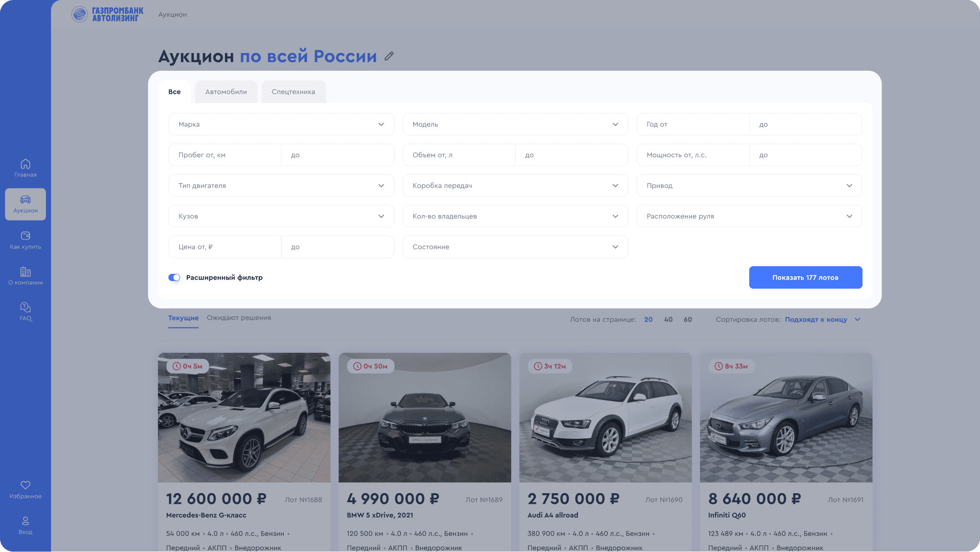Select the Текущие lots tab
The height and width of the screenshot is (552, 980).
click(x=183, y=318)
